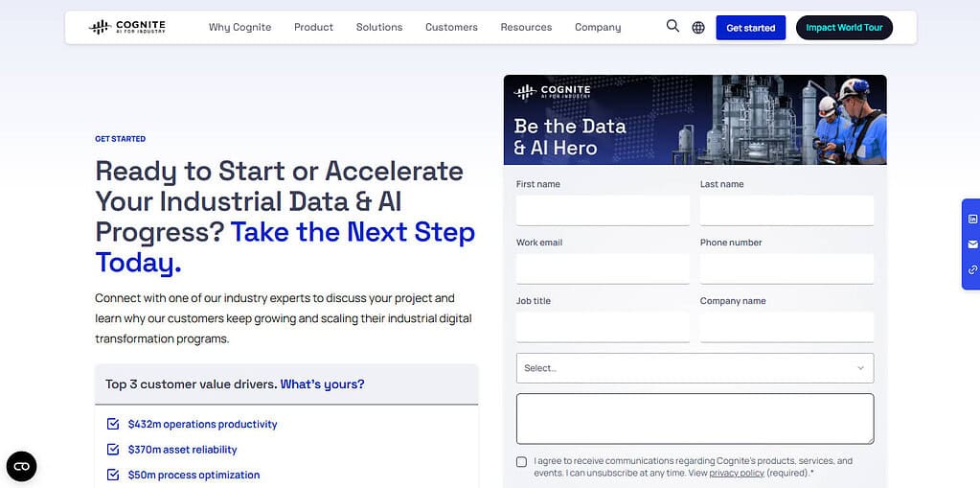The width and height of the screenshot is (980, 488).
Task: Share via LinkedIn side icon
Action: tap(972, 219)
